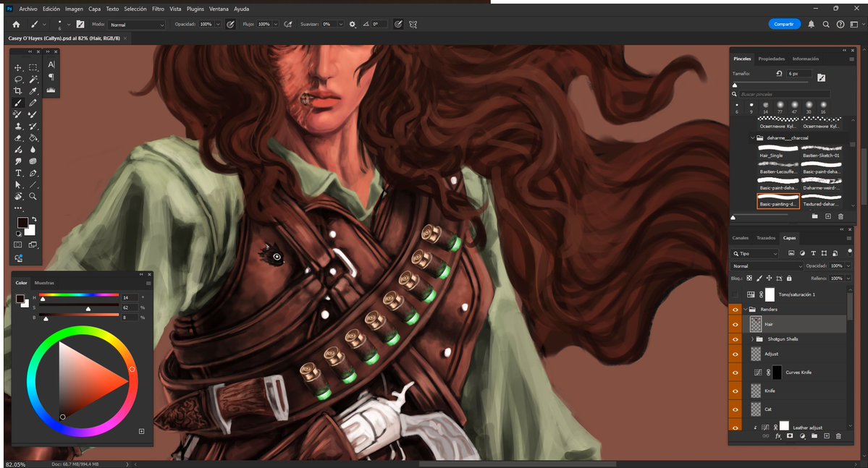Click the symmetry butterfly icon

[413, 25]
